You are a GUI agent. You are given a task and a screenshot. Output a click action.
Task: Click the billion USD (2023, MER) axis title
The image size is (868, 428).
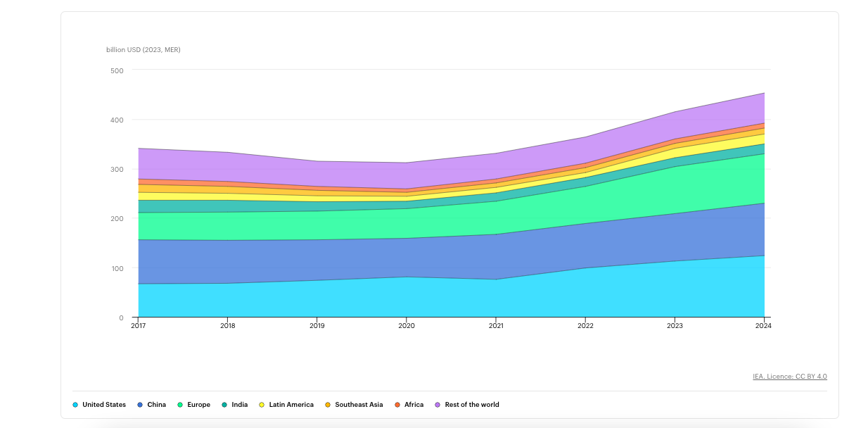(x=143, y=49)
